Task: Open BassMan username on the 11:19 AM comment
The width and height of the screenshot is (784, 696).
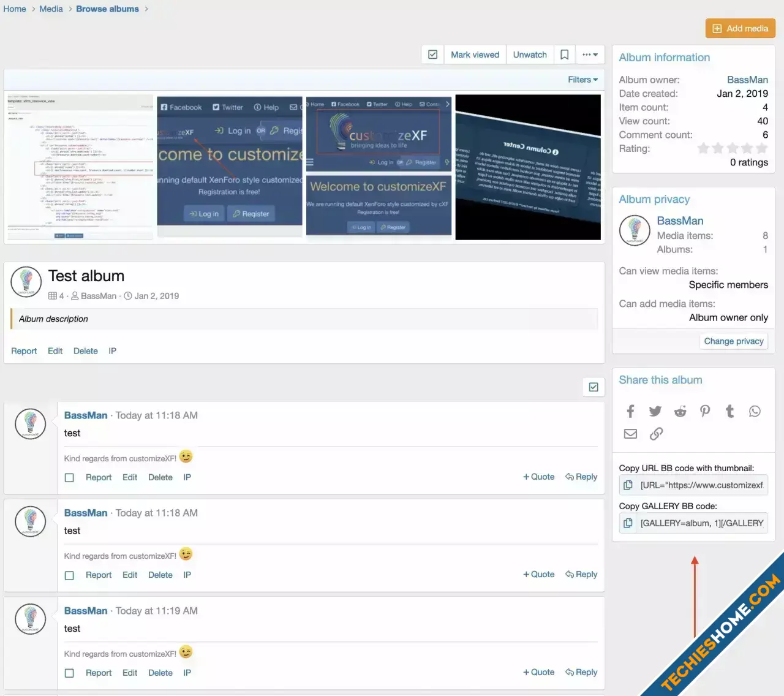Action: coord(86,611)
